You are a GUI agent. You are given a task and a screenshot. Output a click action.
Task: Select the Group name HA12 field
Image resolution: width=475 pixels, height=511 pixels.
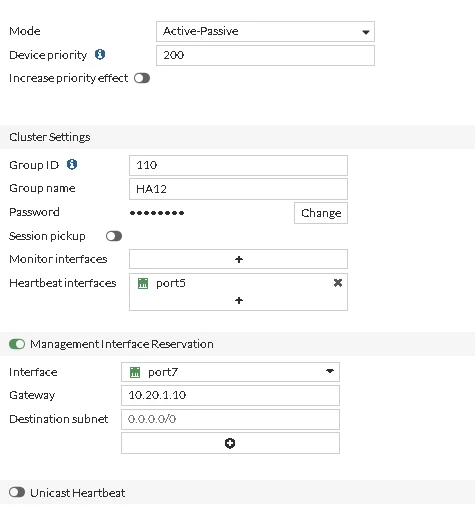pos(238,189)
